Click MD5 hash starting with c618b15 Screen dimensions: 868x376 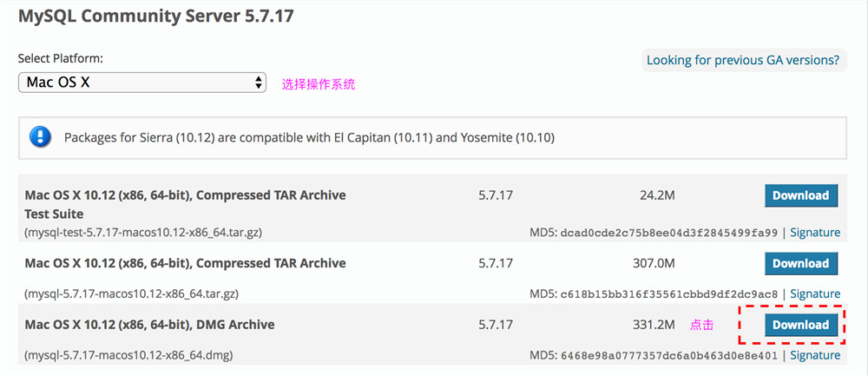coord(670,294)
